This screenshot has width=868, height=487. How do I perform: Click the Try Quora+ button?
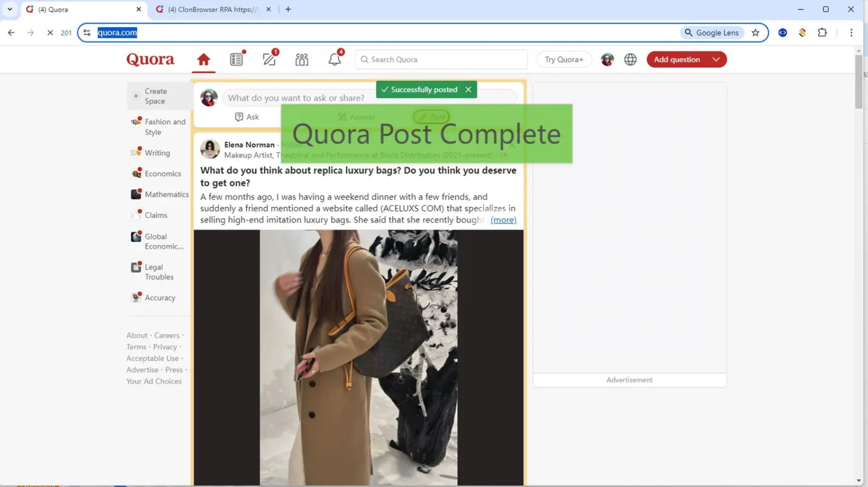coord(564,60)
